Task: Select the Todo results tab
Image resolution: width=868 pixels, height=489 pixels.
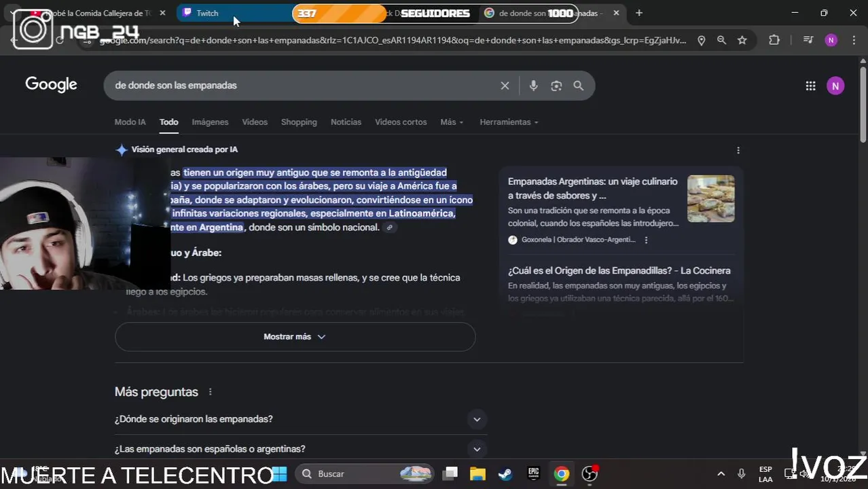Action: pos(168,122)
